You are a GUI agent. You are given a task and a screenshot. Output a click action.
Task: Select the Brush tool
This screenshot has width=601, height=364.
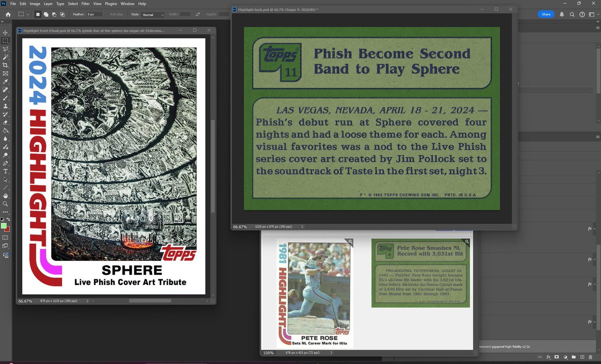coord(6,98)
